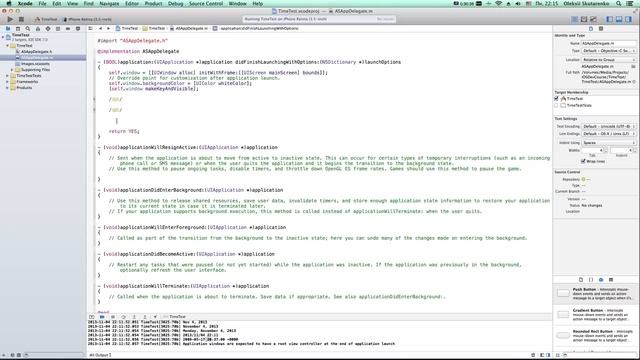Open the Issue navigator
The width and height of the screenshot is (640, 360).
(x=38, y=29)
